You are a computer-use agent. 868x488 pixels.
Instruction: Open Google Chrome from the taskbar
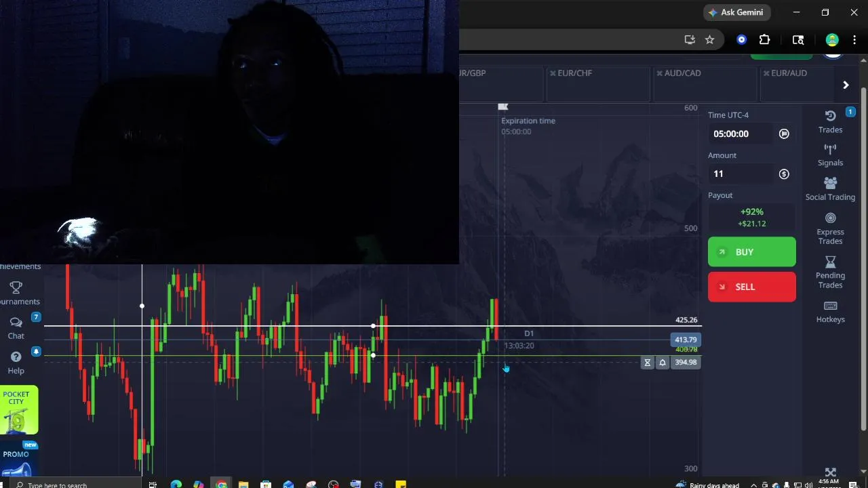221,485
